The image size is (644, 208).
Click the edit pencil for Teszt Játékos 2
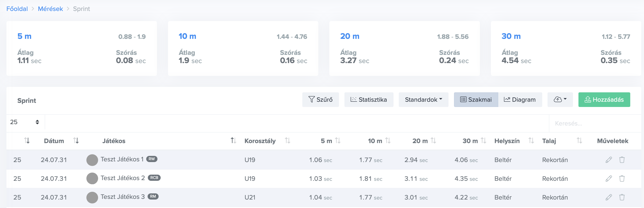click(608, 178)
